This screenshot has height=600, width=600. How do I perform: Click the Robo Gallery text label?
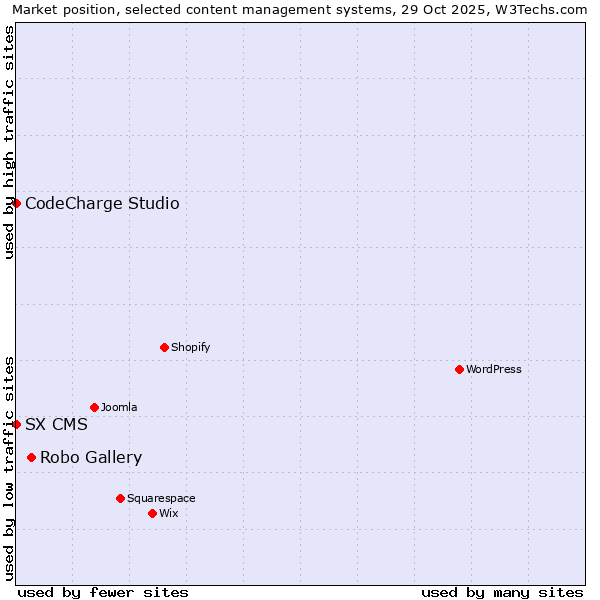click(91, 458)
